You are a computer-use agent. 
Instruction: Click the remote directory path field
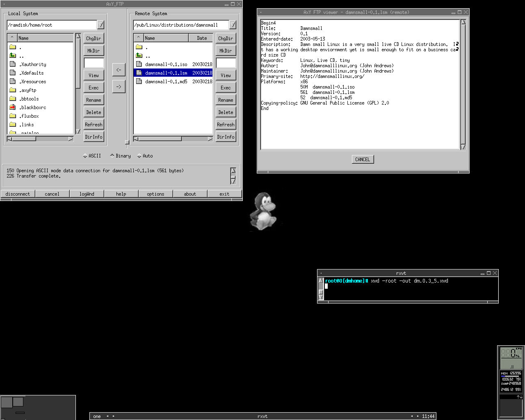pyautogui.click(x=181, y=25)
